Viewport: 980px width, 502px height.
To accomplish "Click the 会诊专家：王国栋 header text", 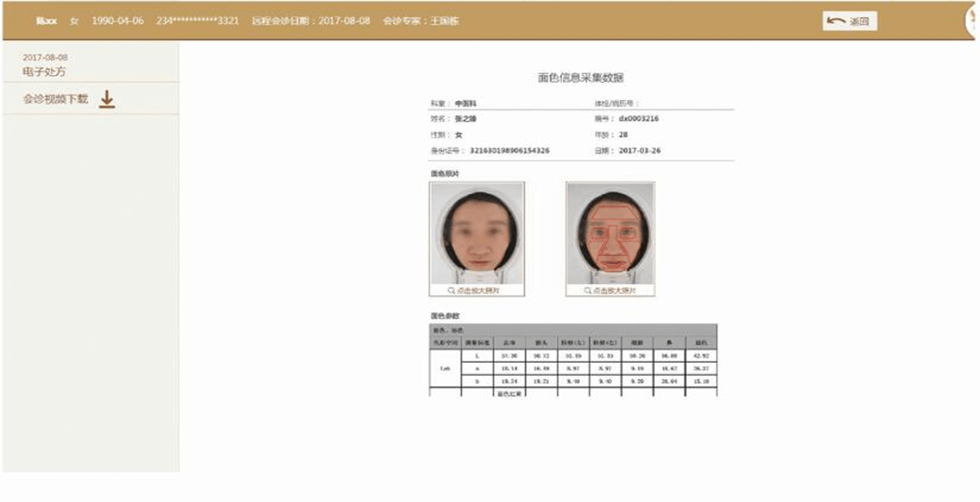I will (421, 21).
